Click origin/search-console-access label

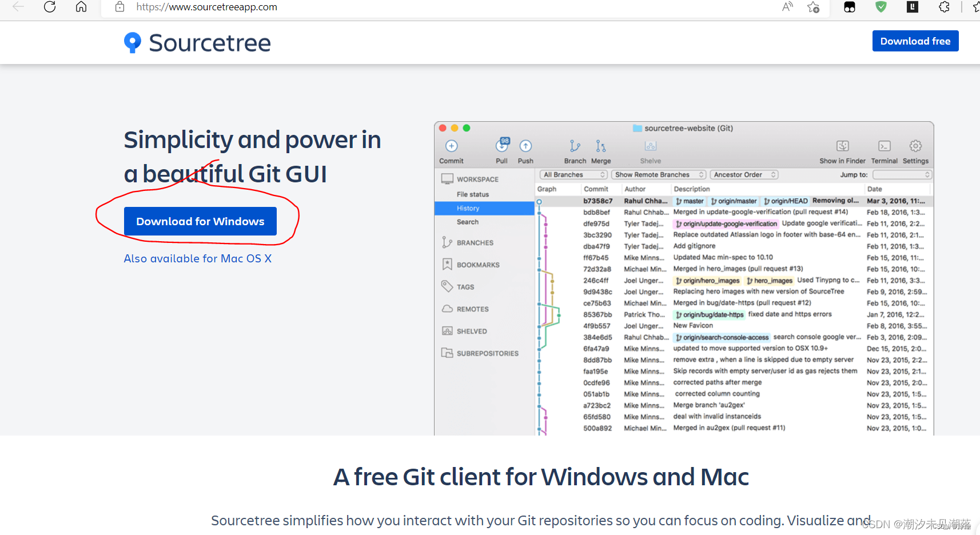(722, 338)
